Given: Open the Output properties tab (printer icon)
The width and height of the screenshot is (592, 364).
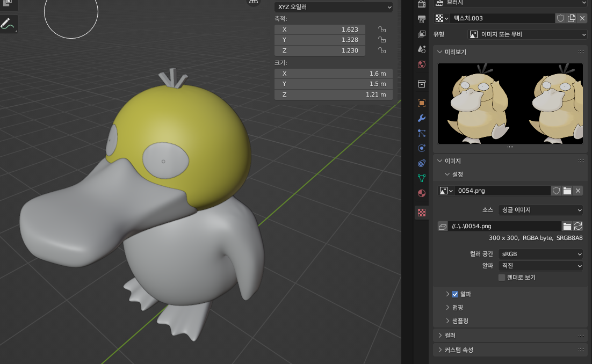Looking at the screenshot, I should [x=422, y=19].
